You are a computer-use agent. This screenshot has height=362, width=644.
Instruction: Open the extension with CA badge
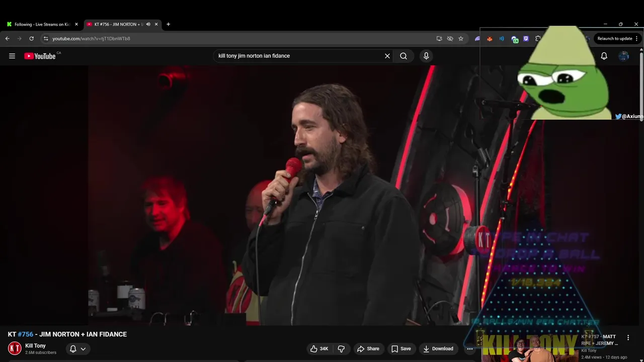click(514, 39)
